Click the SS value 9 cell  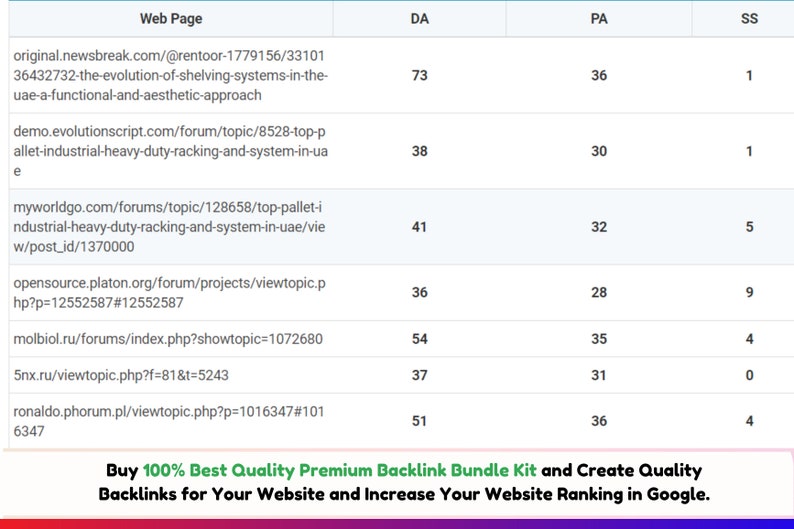(x=749, y=293)
